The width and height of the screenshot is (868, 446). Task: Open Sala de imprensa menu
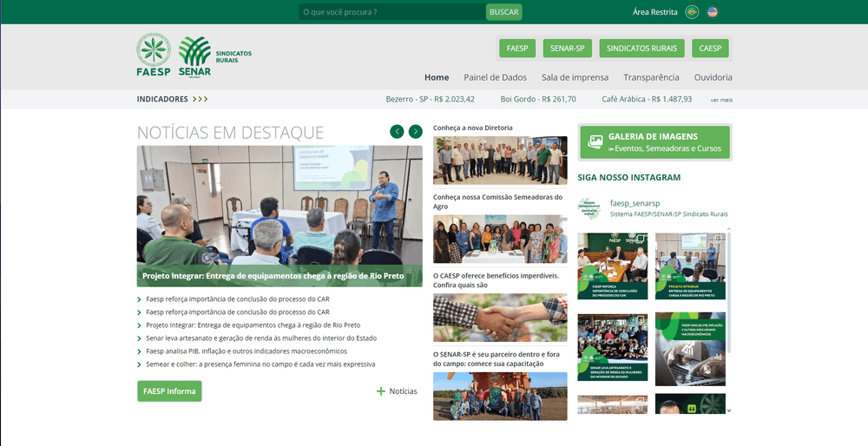click(x=575, y=77)
